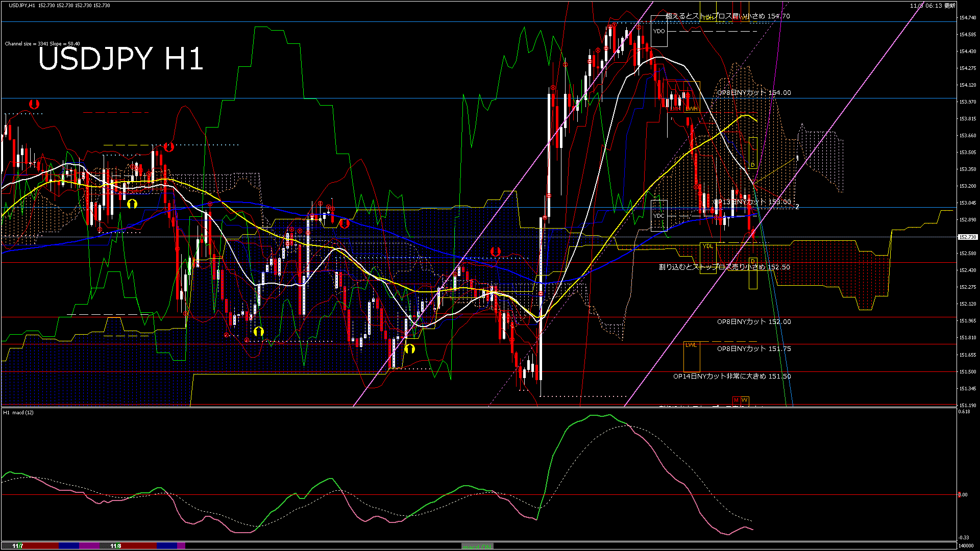980x551 pixels.
Task: Click the LWL orange box marker
Action: 691,345
